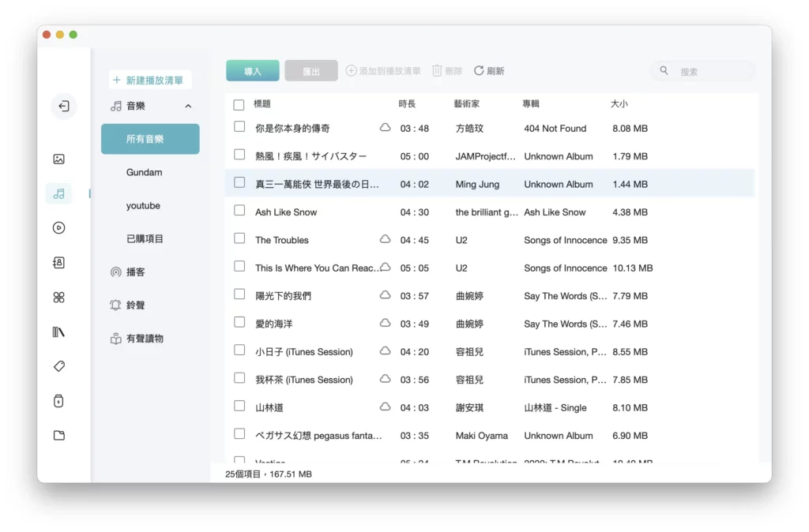Click cloud icon for 小日子 (iTunes Session)
Screen dimensions: 809x532
pyautogui.click(x=385, y=350)
